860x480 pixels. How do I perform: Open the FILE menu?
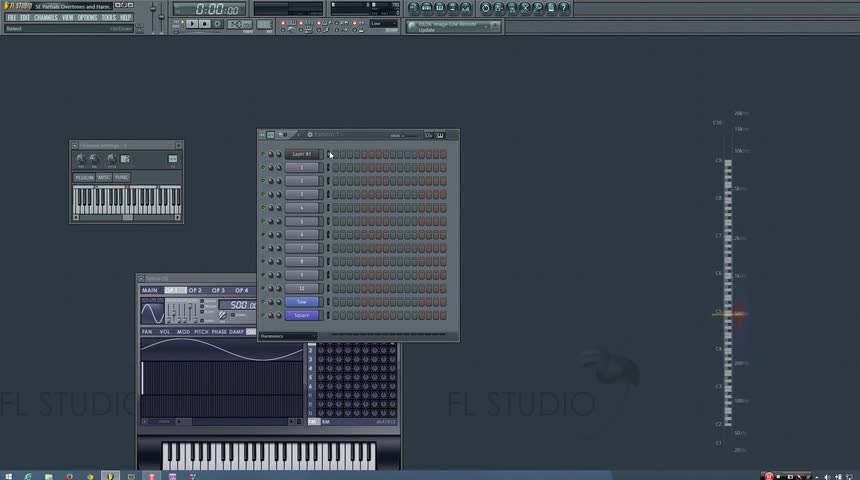pos(12,18)
